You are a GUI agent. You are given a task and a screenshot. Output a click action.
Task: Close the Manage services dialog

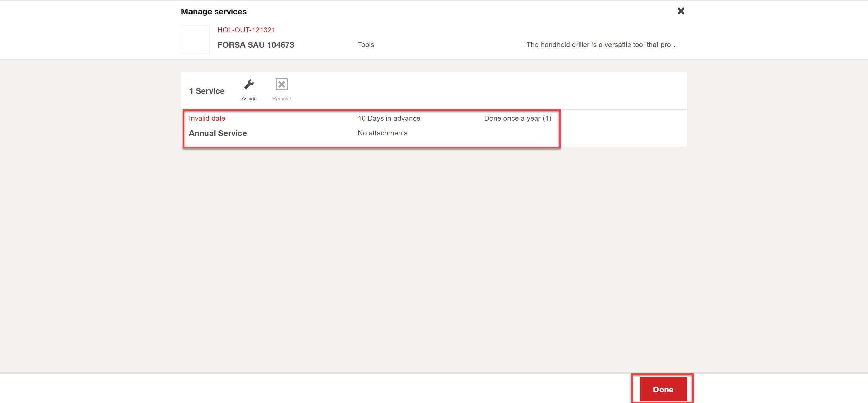(x=681, y=11)
